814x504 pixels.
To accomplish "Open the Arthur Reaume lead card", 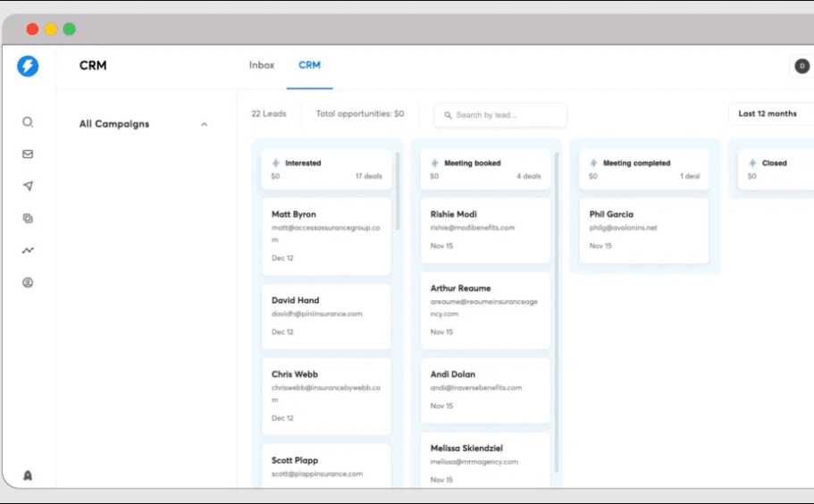I will point(485,310).
